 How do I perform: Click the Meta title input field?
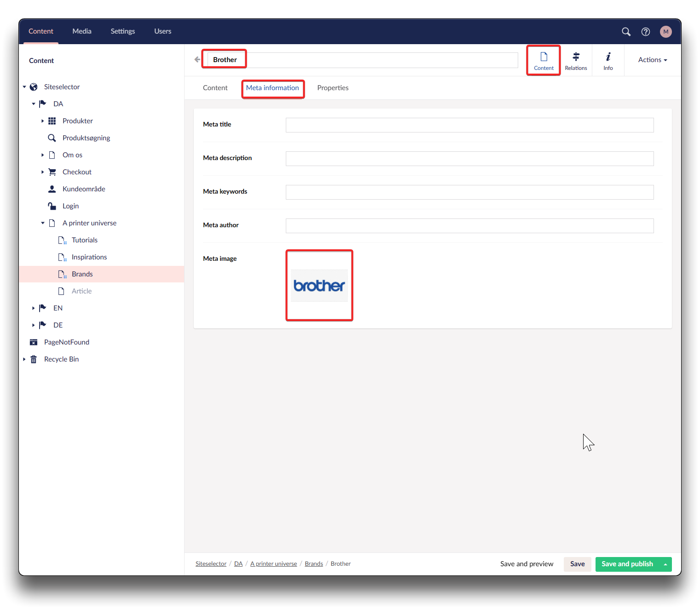(x=469, y=125)
